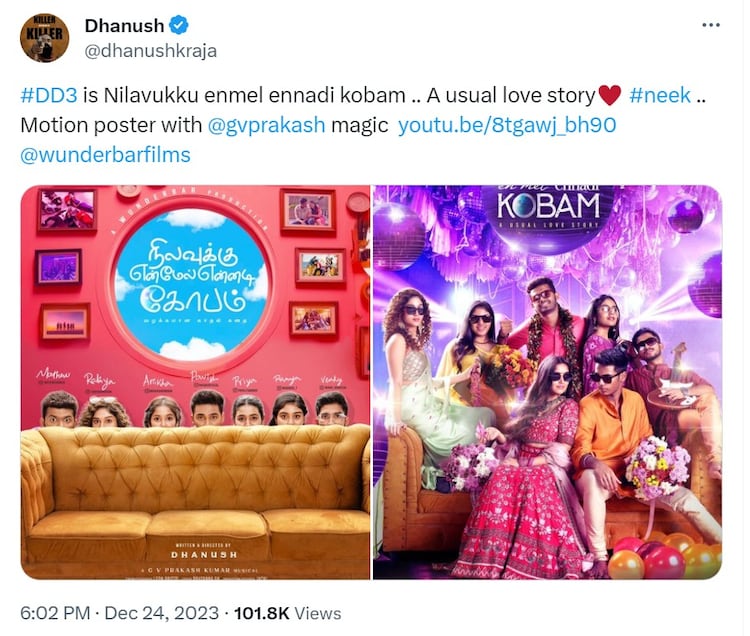
Task: Click the Dec 24, 2023 date
Action: coord(162,614)
